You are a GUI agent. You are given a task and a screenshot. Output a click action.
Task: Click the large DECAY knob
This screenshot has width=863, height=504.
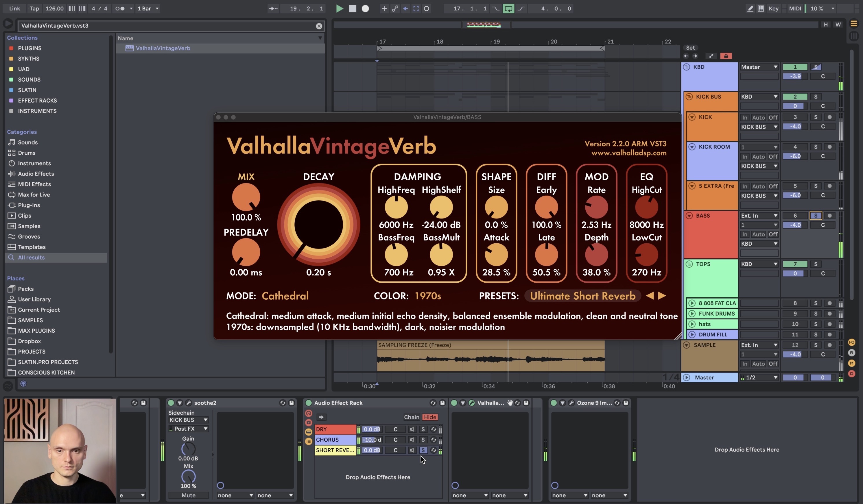[318, 225]
